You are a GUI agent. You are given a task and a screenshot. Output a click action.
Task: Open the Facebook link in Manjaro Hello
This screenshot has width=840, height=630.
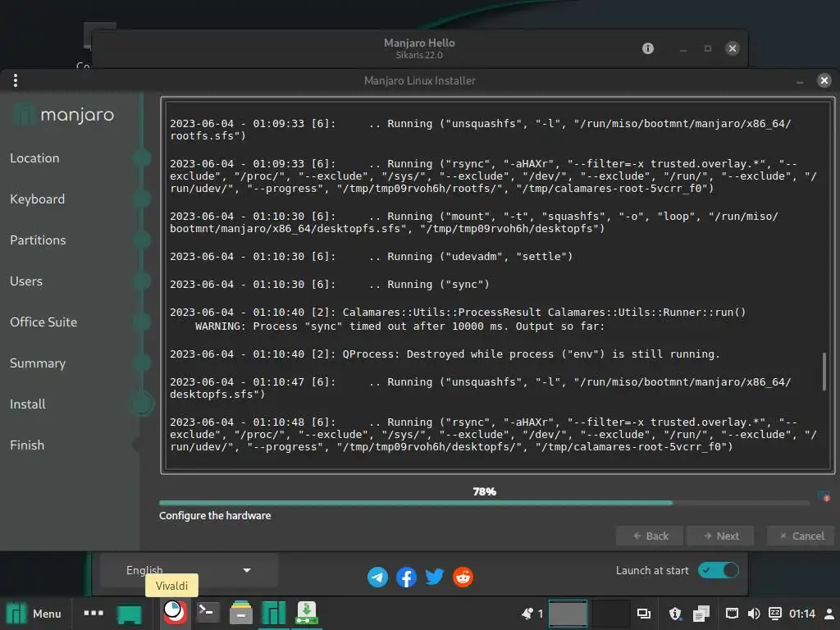point(406,577)
